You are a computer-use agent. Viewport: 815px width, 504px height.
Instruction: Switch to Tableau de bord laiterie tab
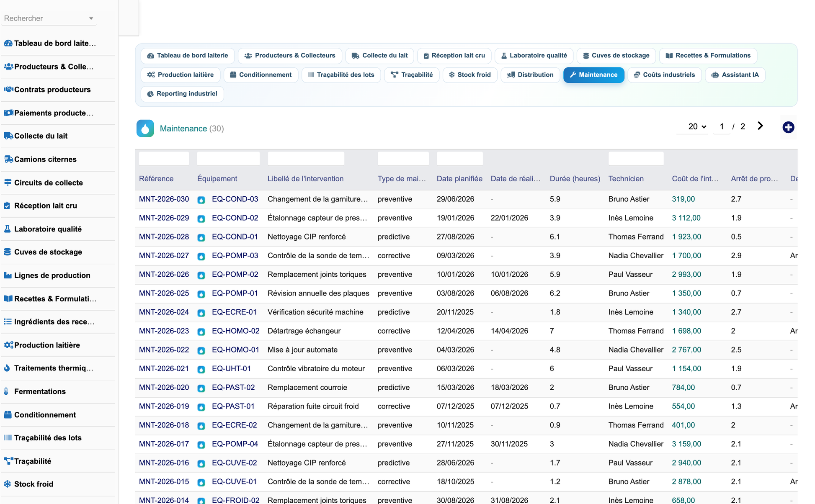pos(188,56)
